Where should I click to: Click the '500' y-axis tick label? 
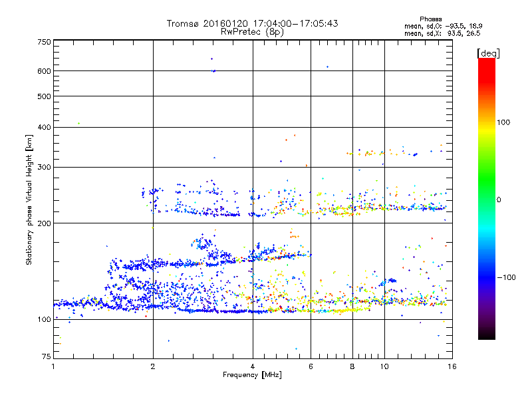pyautogui.click(x=44, y=96)
